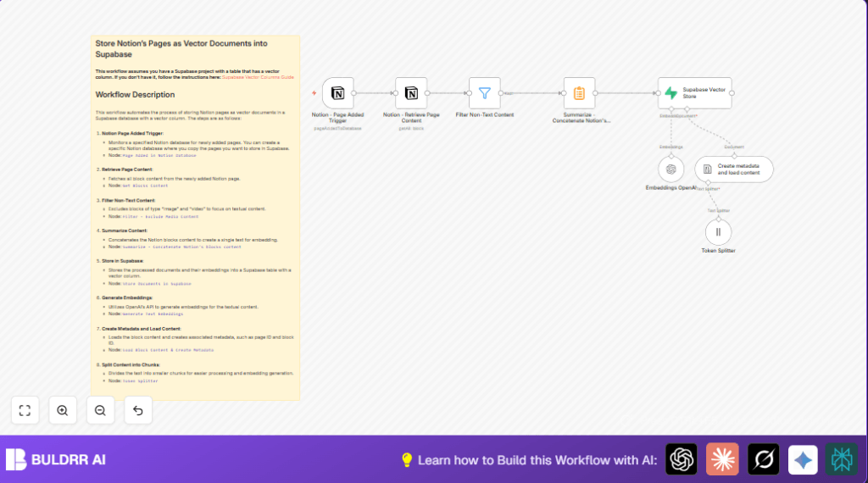Image resolution: width=868 pixels, height=483 pixels.
Task: Click the Filter Non-Text Content list heading
Action: tap(129, 200)
